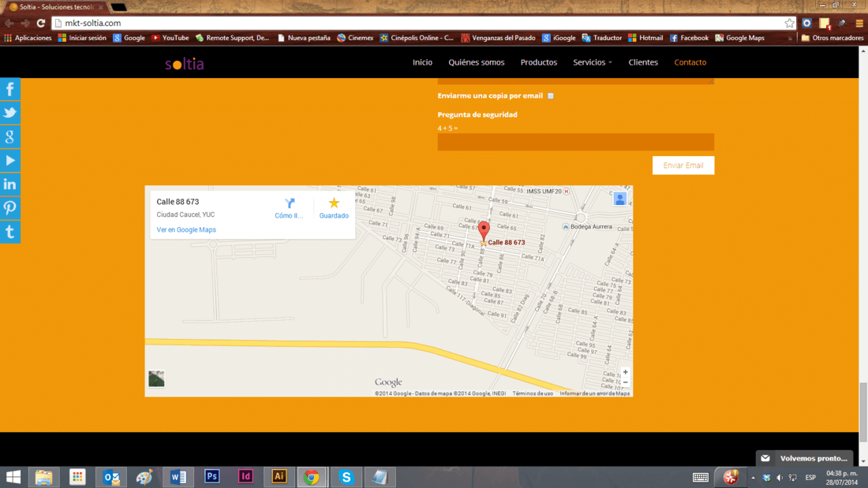Show hidden system tray icons arrow
The image size is (868, 488).
pyautogui.click(x=753, y=478)
